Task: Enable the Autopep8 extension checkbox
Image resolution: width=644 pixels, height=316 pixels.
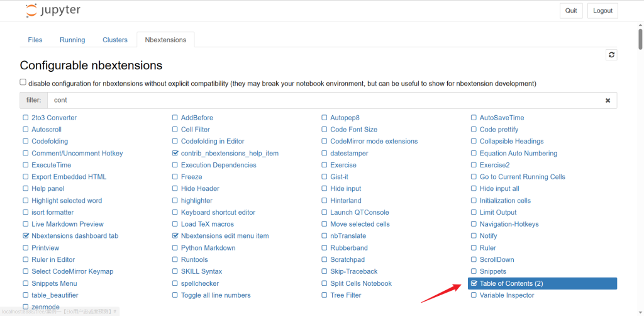Action: (x=325, y=118)
